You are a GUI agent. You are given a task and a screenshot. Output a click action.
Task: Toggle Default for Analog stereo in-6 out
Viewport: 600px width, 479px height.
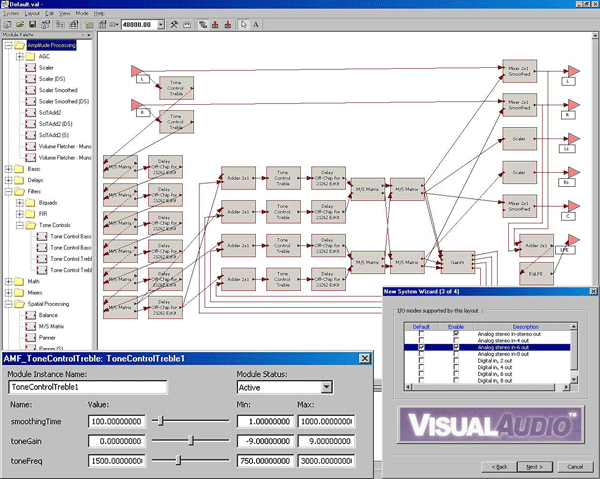point(421,347)
